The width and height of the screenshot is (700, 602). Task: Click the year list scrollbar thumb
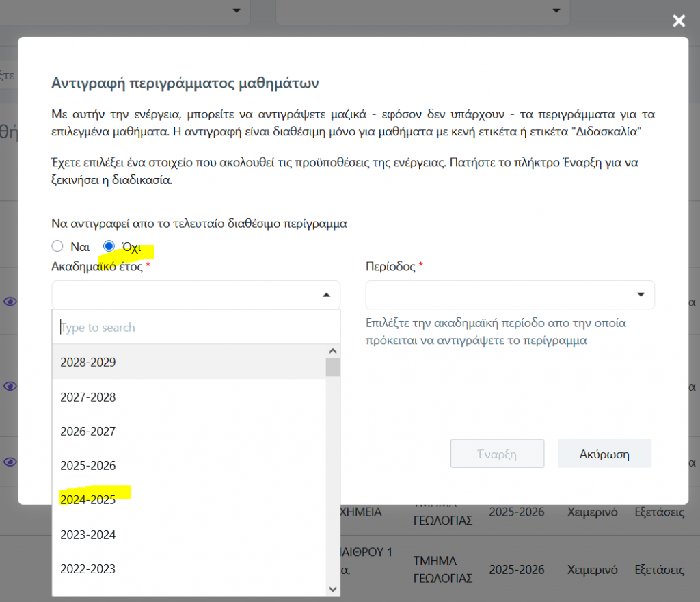click(x=333, y=367)
